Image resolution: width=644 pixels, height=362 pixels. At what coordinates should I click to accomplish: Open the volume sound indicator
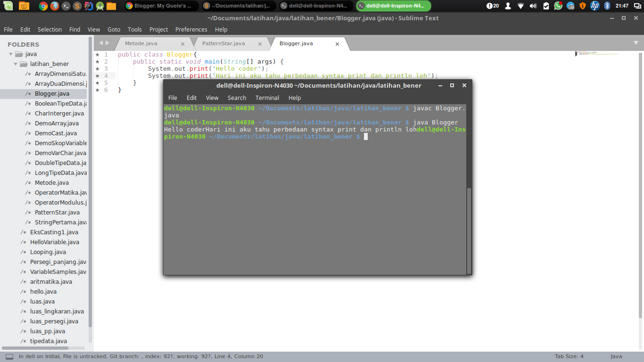click(533, 6)
